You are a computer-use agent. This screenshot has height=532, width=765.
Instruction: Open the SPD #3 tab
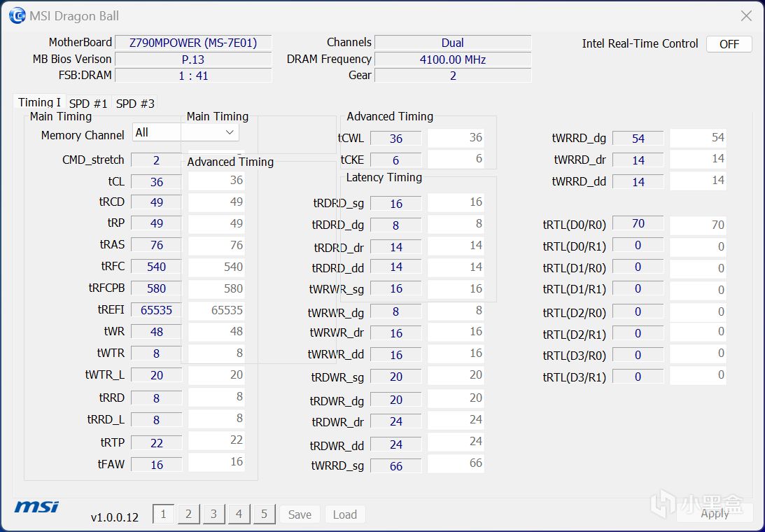tap(135, 104)
